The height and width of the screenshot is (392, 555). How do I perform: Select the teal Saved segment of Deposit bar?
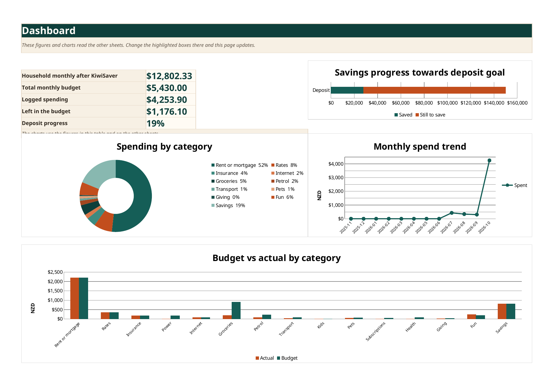pyautogui.click(x=347, y=90)
